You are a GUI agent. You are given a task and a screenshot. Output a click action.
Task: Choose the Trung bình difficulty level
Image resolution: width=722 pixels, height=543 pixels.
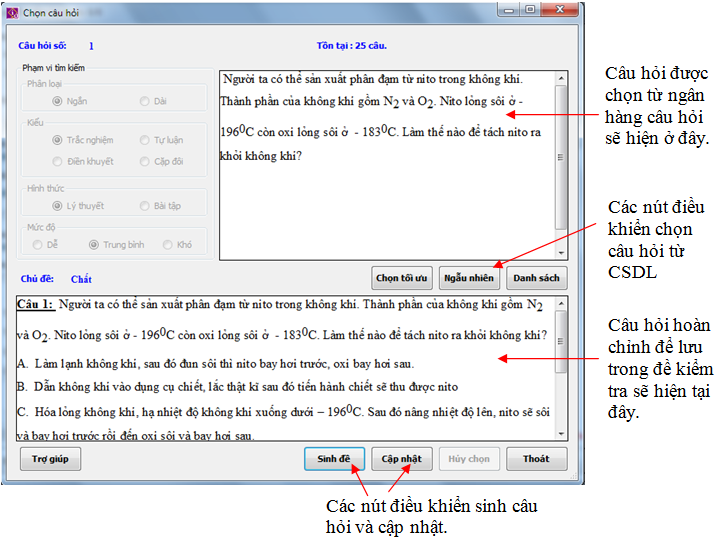[x=94, y=244]
